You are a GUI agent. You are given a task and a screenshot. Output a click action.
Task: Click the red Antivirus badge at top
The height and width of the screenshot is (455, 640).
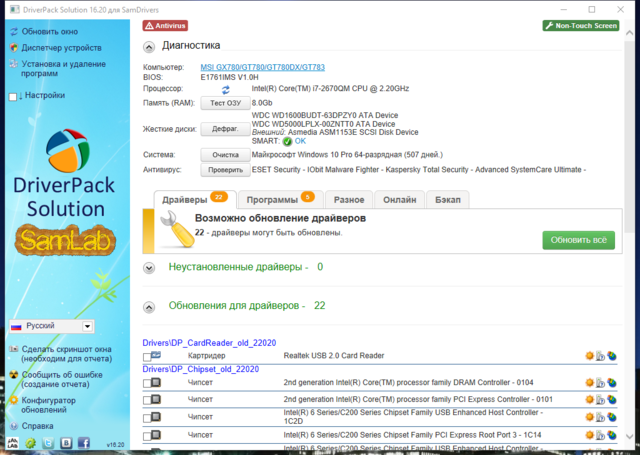tap(165, 25)
